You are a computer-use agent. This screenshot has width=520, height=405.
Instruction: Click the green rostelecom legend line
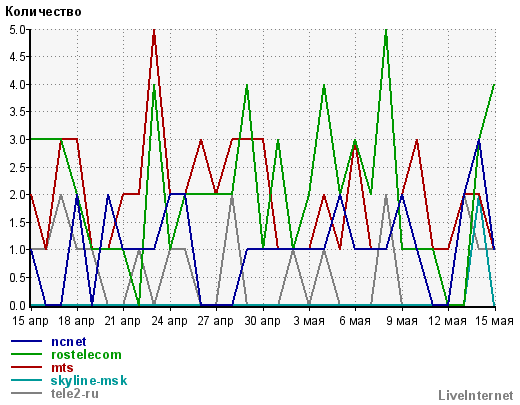click(27, 354)
